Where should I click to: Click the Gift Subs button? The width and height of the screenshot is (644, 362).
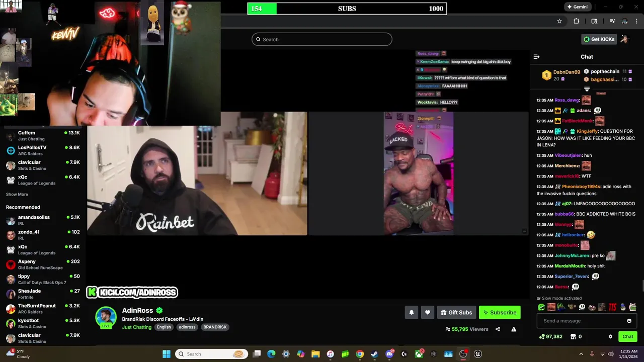456,312
